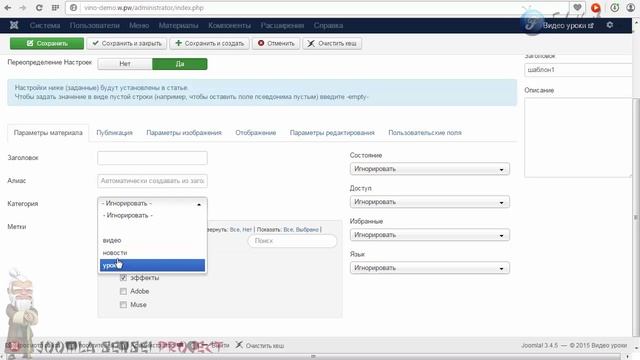Click Сохранить и закрыть button
The width and height of the screenshot is (640, 360).
point(127,43)
